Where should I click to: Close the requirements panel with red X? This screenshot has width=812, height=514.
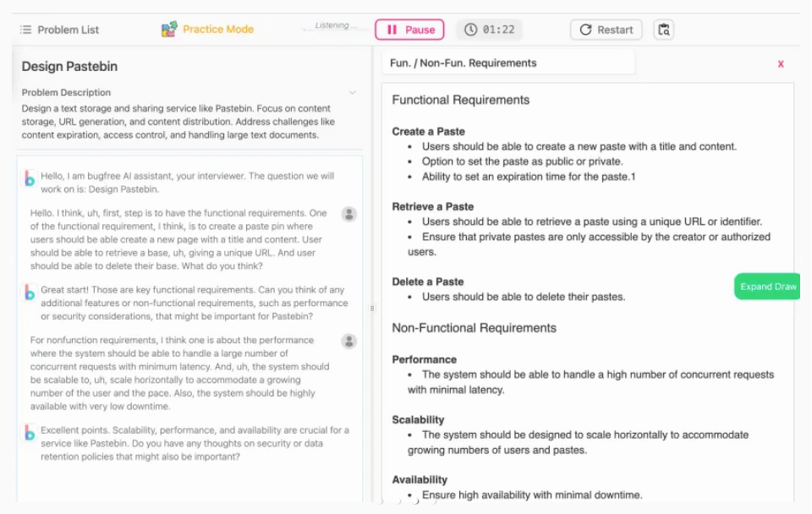tap(781, 63)
